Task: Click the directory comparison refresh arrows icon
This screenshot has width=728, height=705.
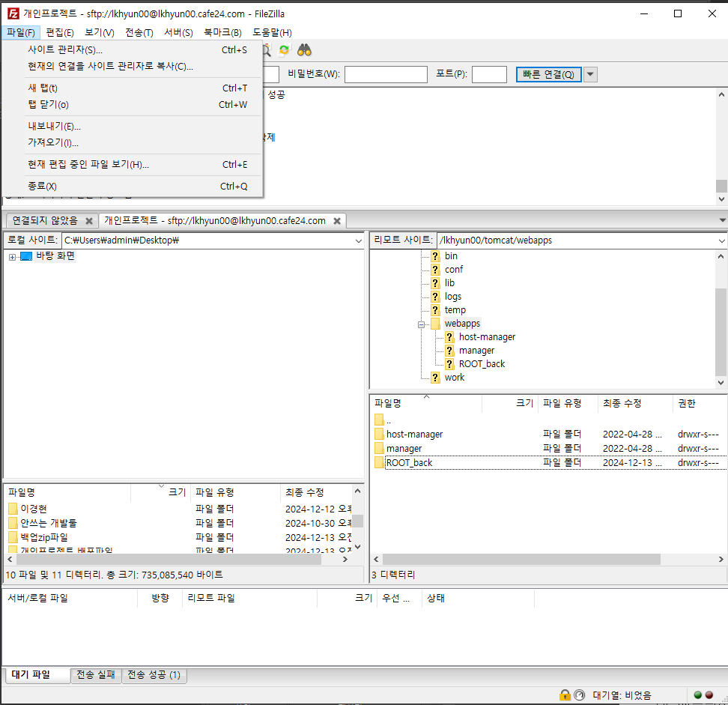Action: 284,50
